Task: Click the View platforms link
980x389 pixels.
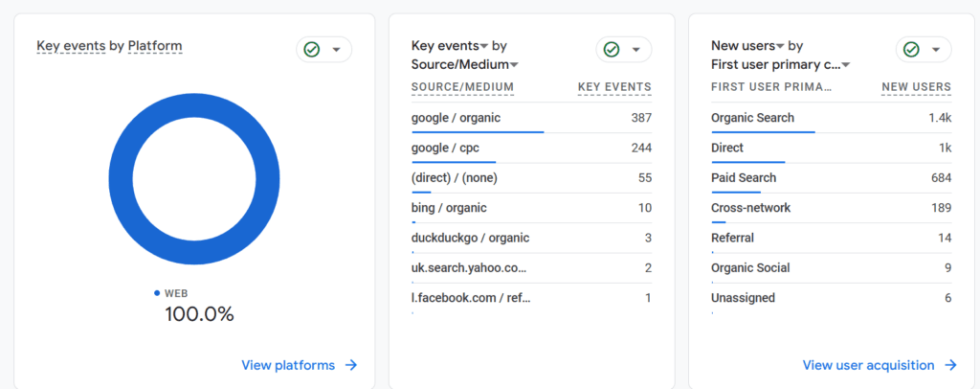Action: (288, 365)
